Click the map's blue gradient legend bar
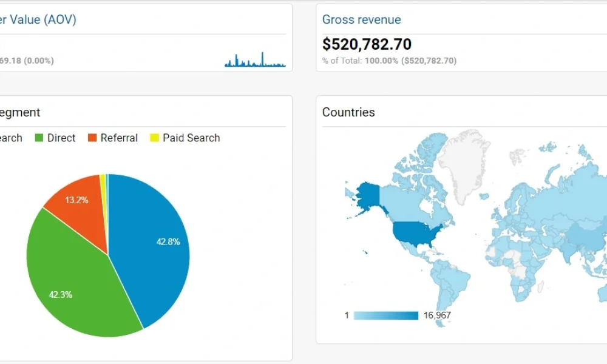The width and height of the screenshot is (607, 364). point(386,315)
